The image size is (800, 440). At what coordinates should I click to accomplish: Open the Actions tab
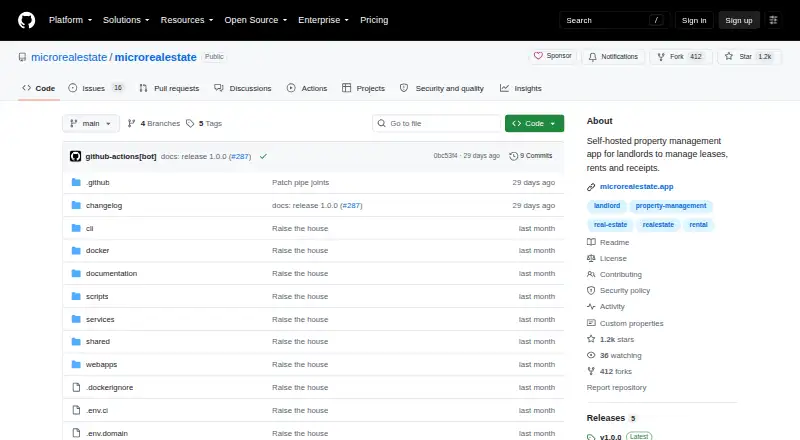(307, 88)
